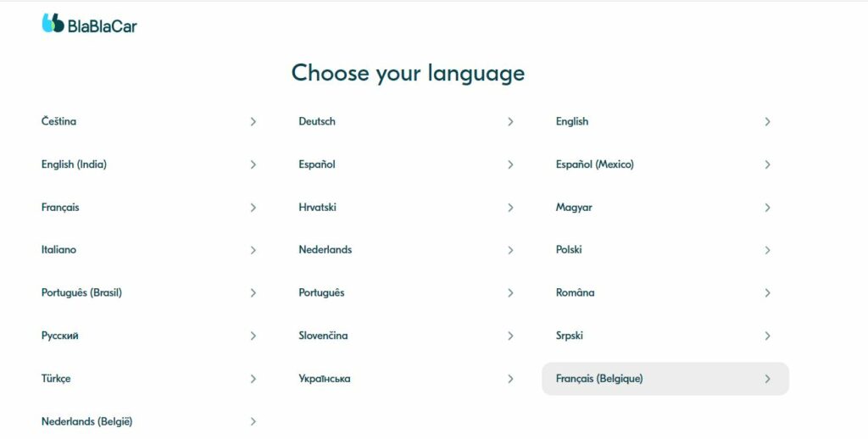Select Українська language option

click(408, 379)
